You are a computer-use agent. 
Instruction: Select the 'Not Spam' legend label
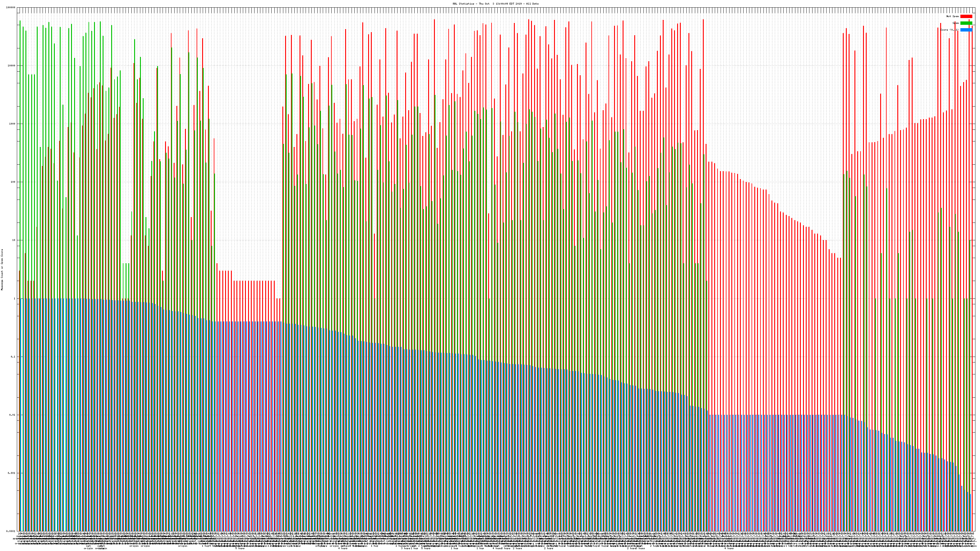(x=953, y=16)
